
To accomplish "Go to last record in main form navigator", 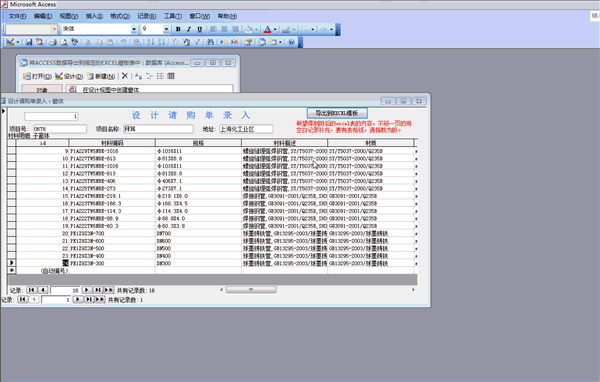I will (89, 299).
